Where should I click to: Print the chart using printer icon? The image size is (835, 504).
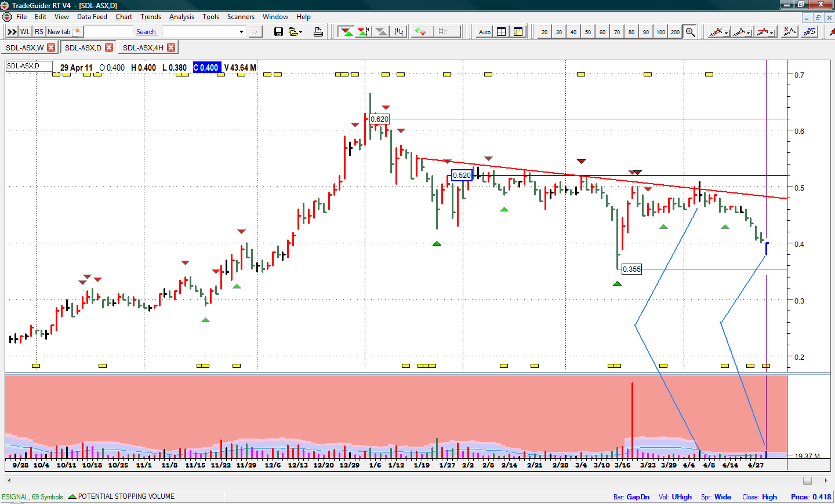(318, 32)
